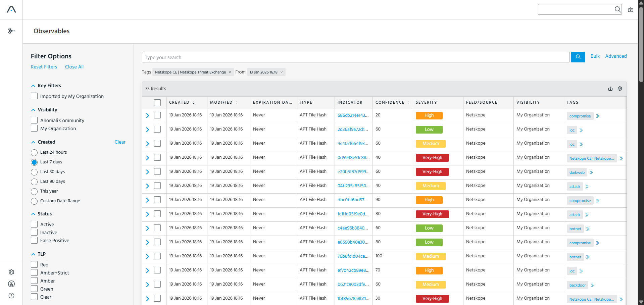Open the help question mark icon
Screen dimensions: 644x305
(11, 296)
